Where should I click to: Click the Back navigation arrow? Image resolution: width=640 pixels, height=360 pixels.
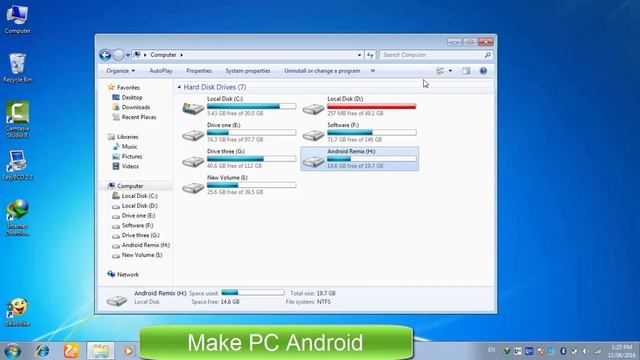(x=105, y=55)
